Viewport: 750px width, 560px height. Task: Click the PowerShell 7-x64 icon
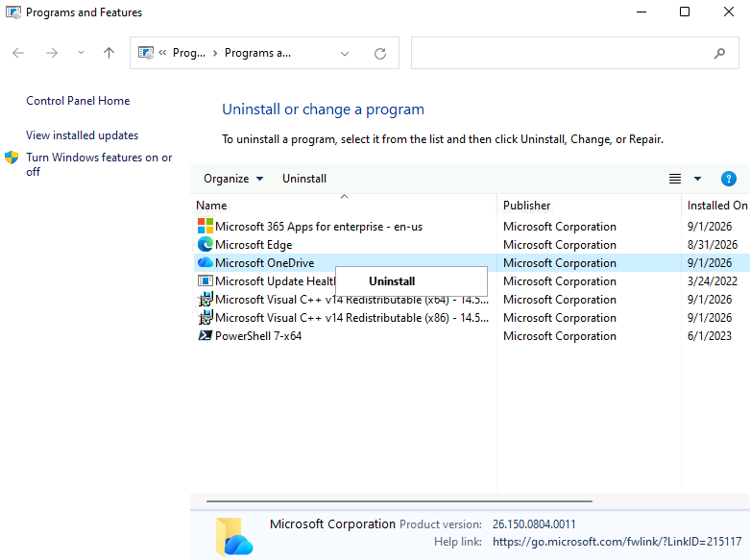point(206,335)
